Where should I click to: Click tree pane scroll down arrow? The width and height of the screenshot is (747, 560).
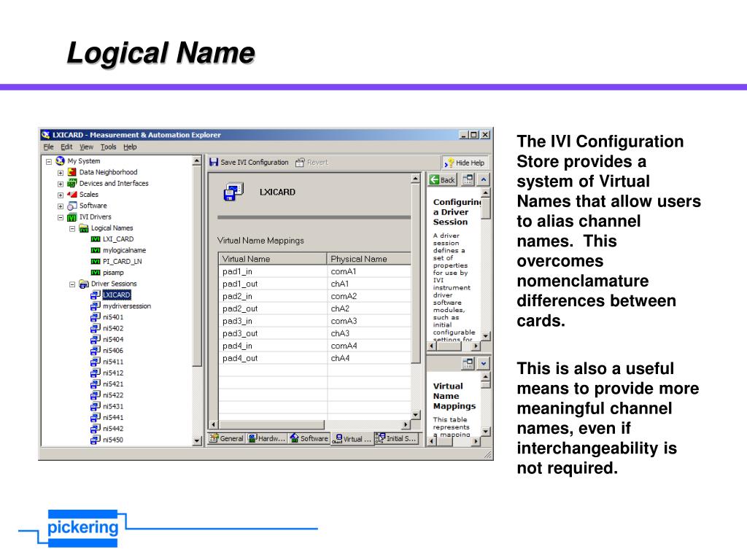pos(197,441)
